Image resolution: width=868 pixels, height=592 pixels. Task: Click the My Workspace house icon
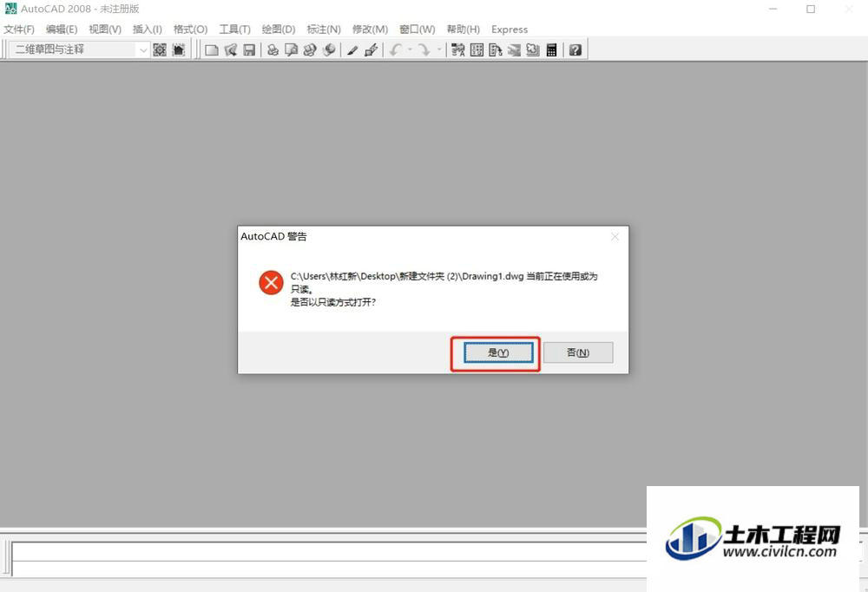178,49
